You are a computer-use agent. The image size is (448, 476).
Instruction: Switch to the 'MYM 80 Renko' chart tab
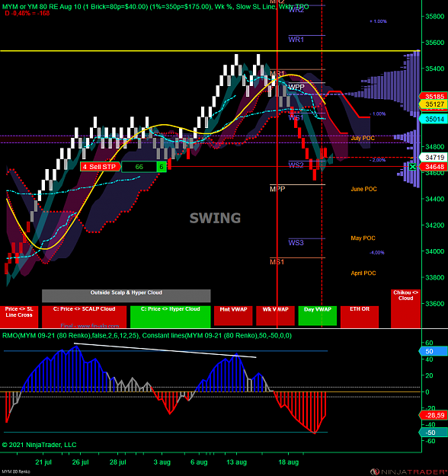pyautogui.click(x=16, y=471)
